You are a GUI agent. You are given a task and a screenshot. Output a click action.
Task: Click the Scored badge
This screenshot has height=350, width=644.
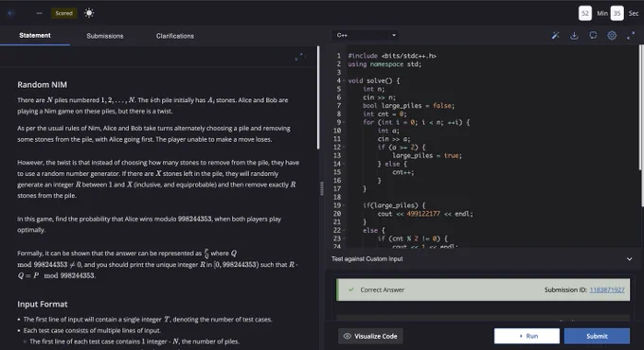pos(64,13)
